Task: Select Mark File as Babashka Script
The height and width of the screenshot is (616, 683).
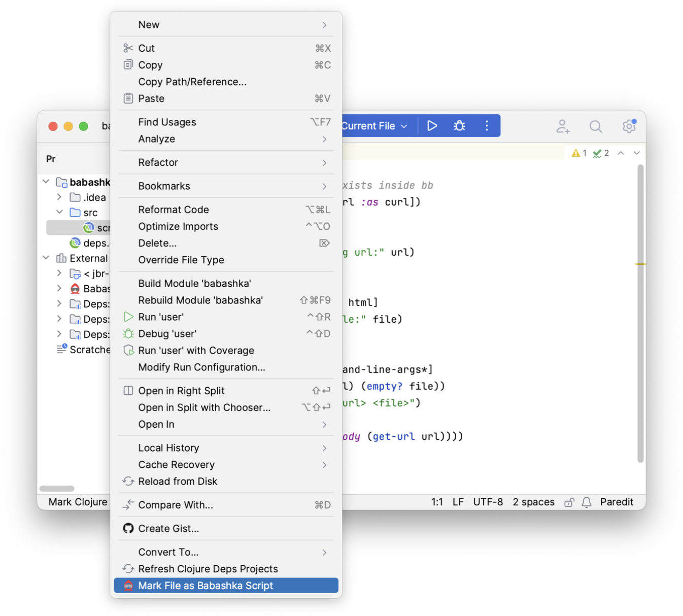Action: pos(226,586)
